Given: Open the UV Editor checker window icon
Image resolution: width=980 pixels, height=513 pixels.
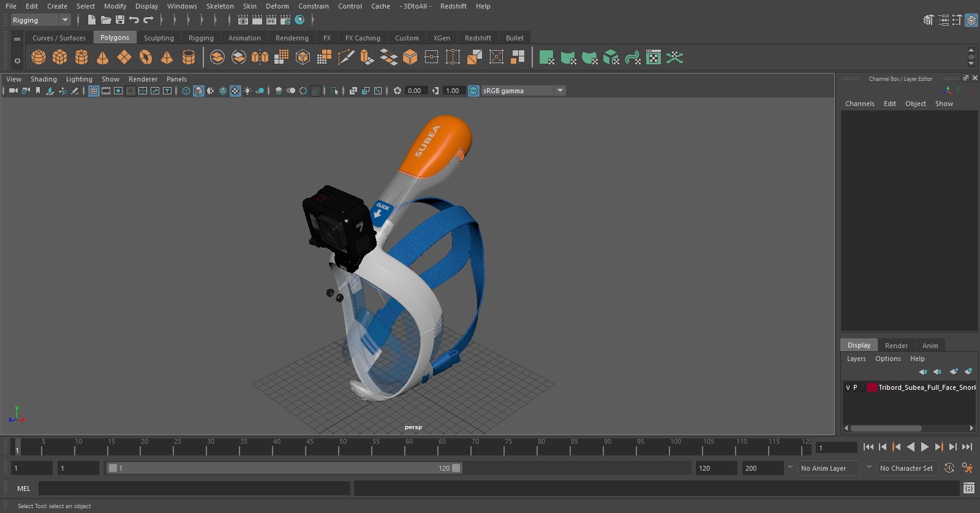Looking at the screenshot, I should pyautogui.click(x=654, y=58).
